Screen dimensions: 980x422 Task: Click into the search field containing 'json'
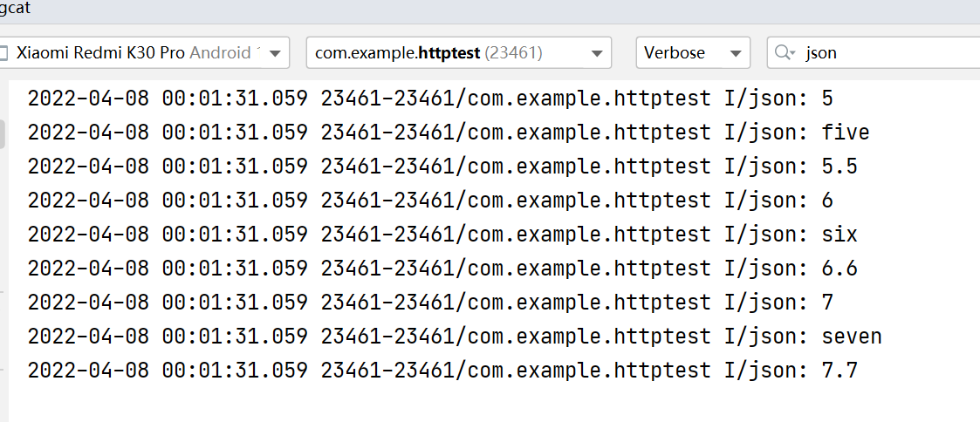874,53
